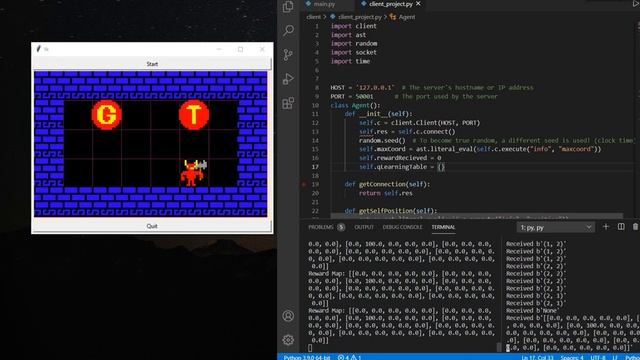
Task: Open the Manage gear icon
Action: (288, 340)
